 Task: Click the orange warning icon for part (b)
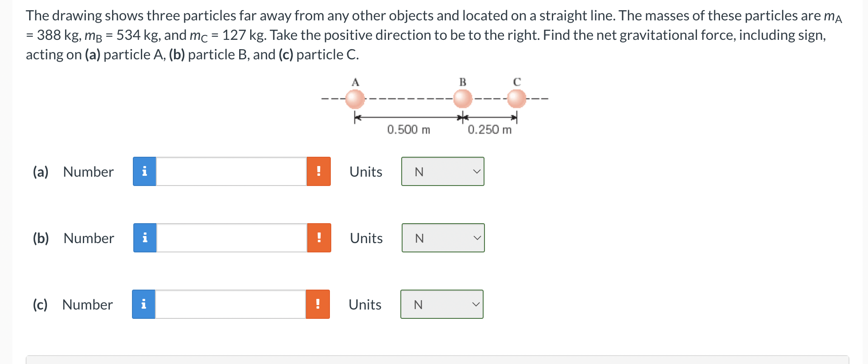click(x=319, y=238)
